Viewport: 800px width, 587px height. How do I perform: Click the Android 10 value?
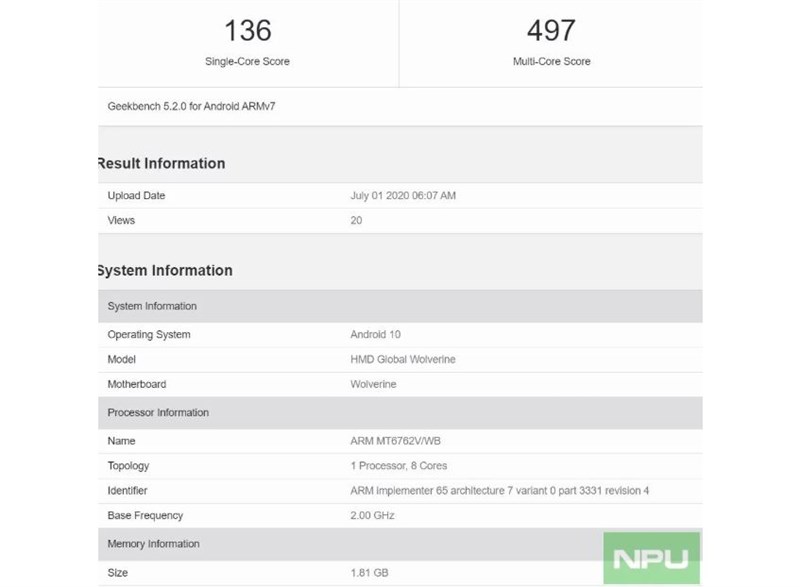tap(376, 335)
